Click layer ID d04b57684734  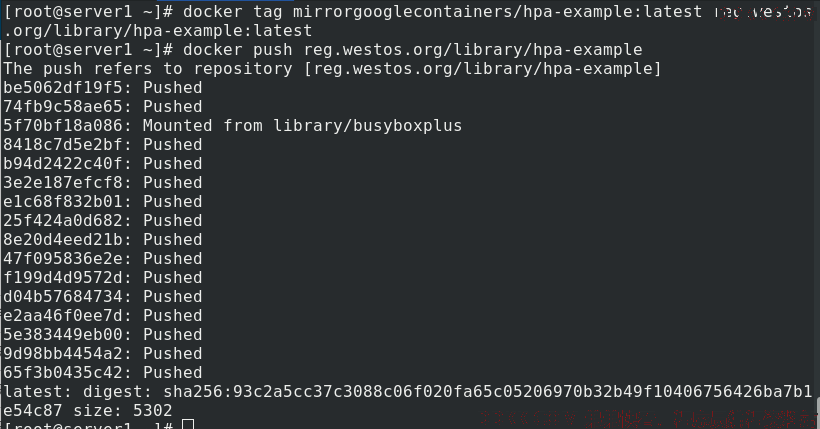tap(63, 297)
